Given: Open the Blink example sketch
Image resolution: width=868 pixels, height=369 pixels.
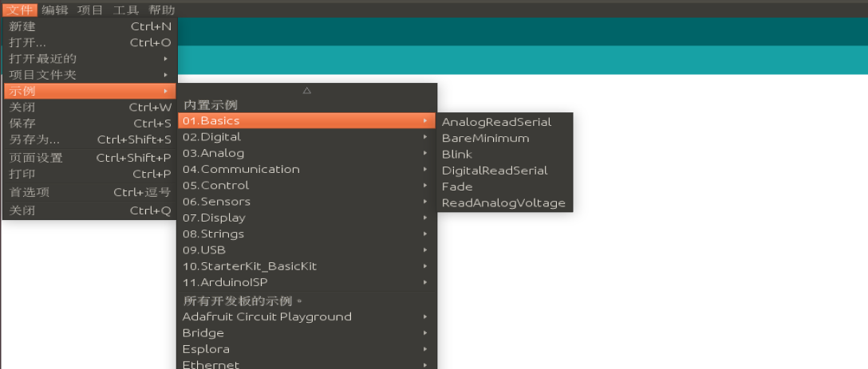Looking at the screenshot, I should tap(457, 155).
